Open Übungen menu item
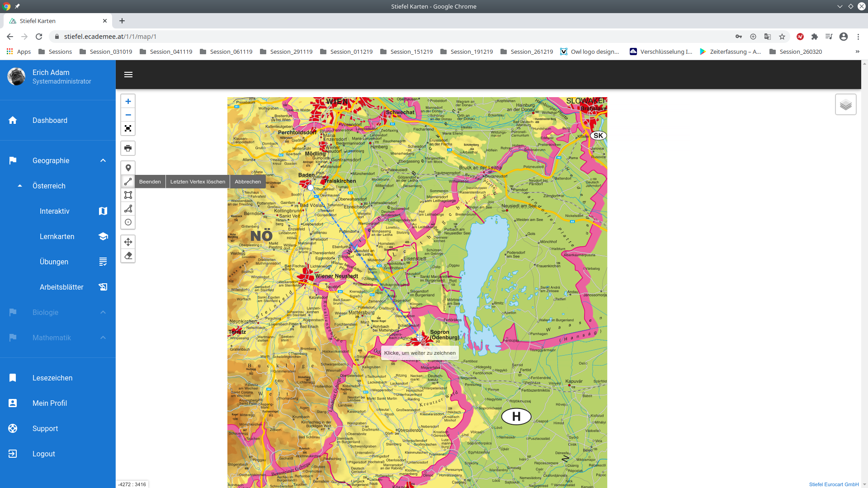This screenshot has height=488, width=868. (58, 262)
